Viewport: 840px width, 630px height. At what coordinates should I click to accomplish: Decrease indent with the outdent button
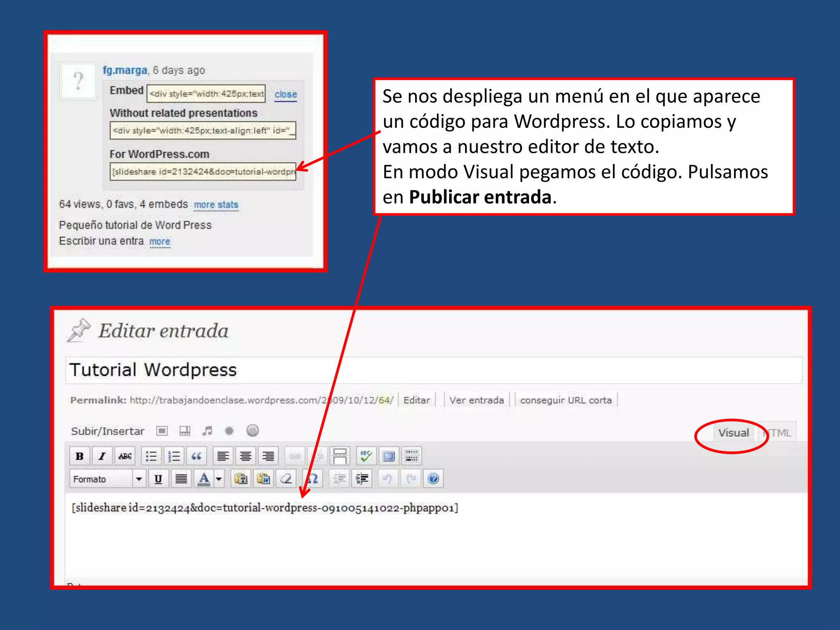pyautogui.click(x=339, y=479)
